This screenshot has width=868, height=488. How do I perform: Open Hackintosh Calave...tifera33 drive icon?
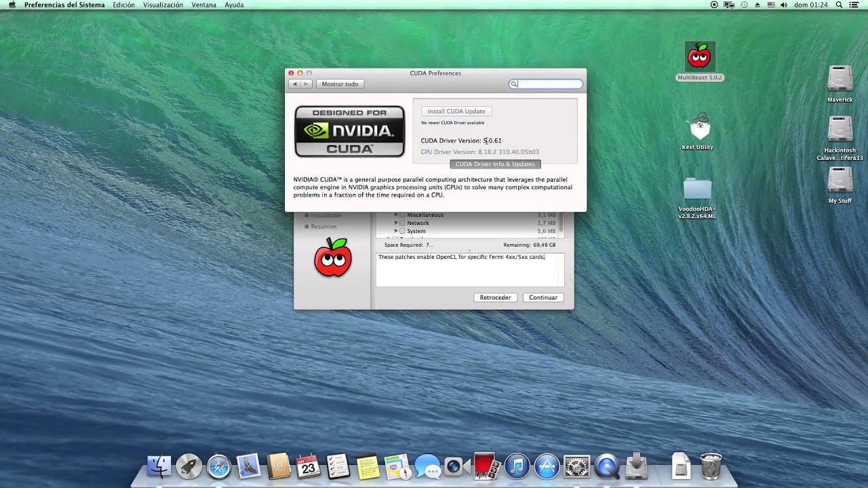[x=840, y=129]
